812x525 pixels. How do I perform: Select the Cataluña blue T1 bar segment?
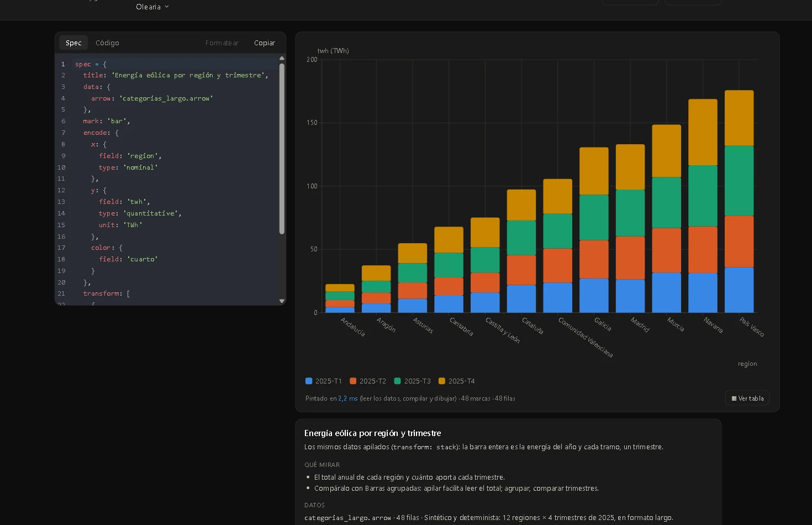click(521, 299)
